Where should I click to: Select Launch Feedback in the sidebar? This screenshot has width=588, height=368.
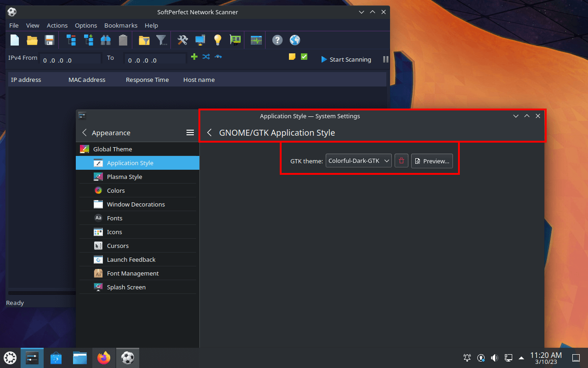click(x=137, y=259)
